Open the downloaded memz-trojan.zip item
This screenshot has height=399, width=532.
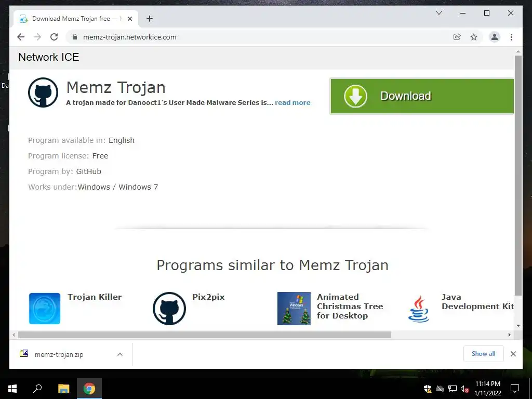click(59, 354)
